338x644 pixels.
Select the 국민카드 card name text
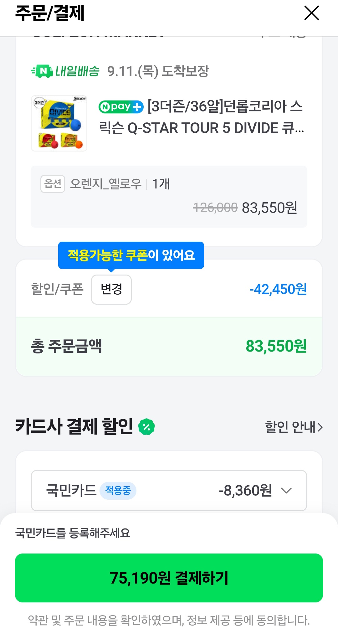coord(71,490)
